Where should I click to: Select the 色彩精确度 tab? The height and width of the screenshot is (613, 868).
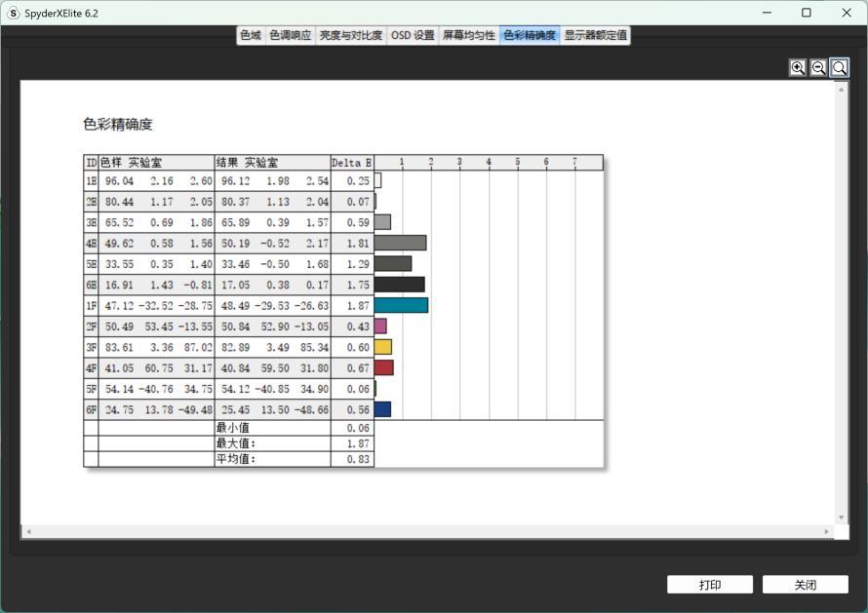pyautogui.click(x=530, y=35)
